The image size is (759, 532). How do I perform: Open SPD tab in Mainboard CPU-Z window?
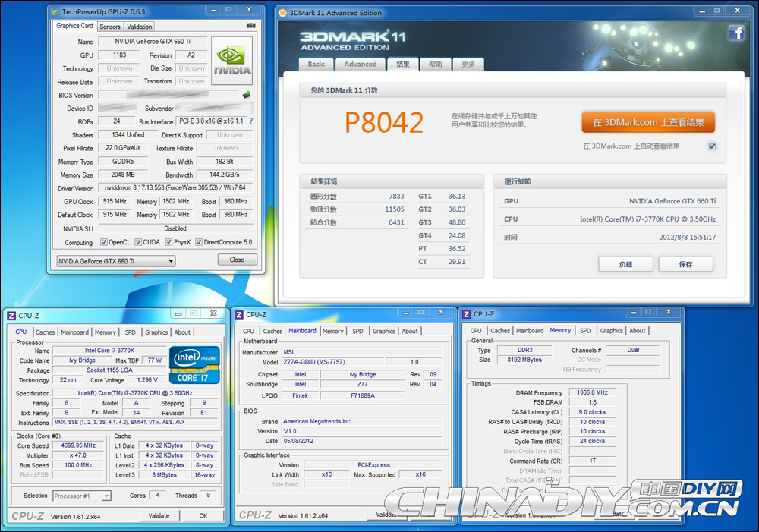tap(357, 331)
